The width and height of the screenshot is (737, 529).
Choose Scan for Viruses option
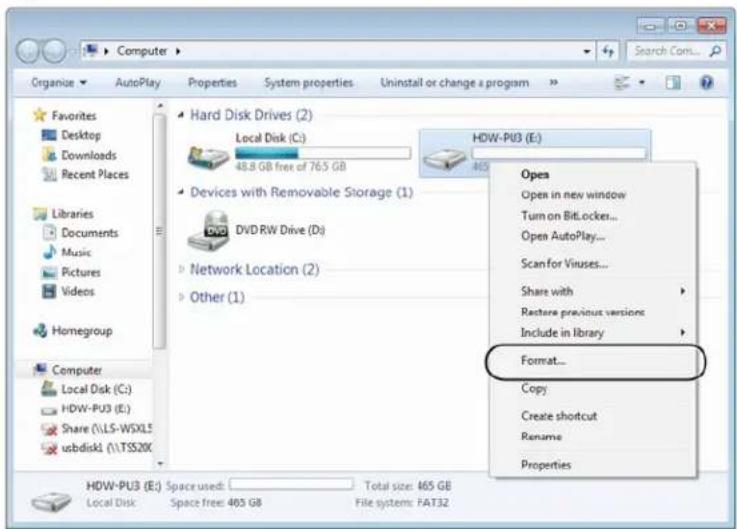pyautogui.click(x=564, y=264)
